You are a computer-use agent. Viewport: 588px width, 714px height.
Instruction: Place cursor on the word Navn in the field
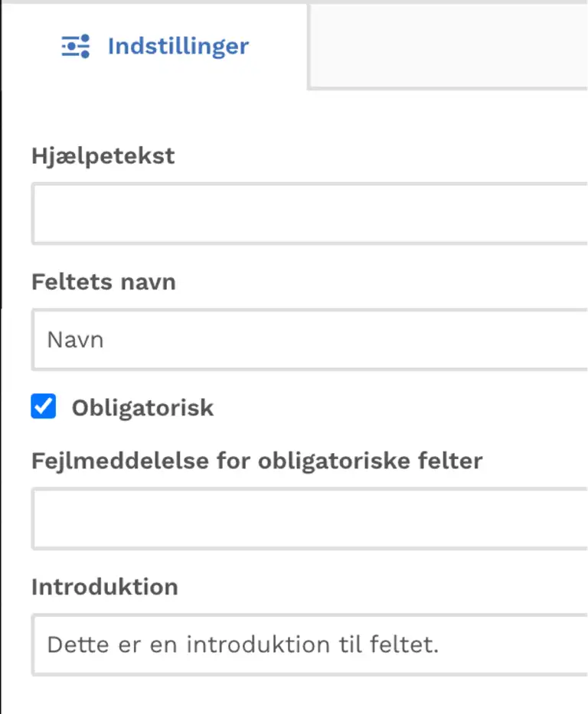(76, 340)
